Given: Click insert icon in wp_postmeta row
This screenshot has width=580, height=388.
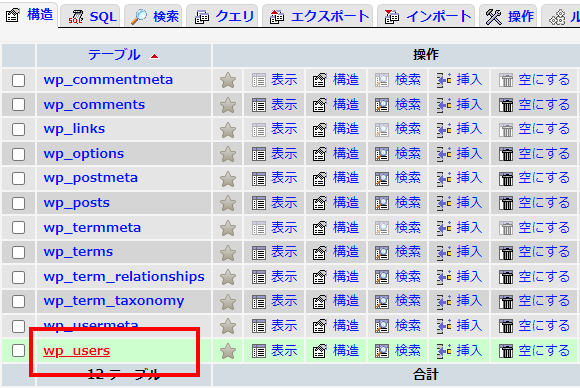Looking at the screenshot, I should pos(444,179).
